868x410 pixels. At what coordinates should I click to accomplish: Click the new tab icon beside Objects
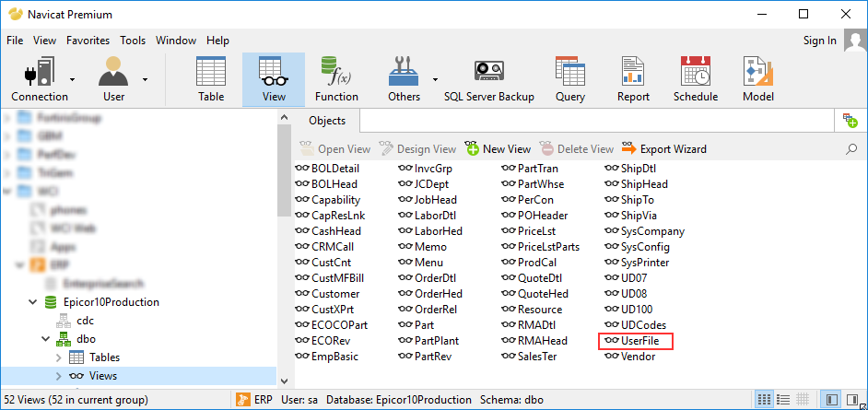[x=850, y=120]
